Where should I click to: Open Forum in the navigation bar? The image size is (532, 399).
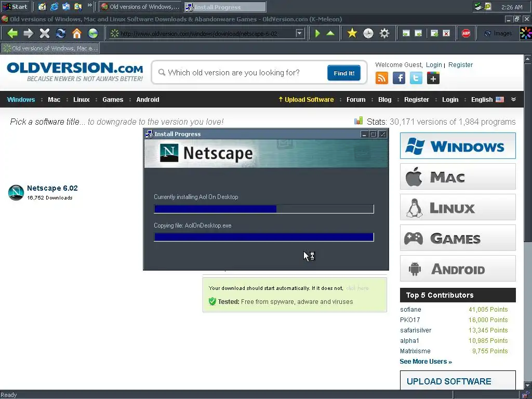click(356, 99)
